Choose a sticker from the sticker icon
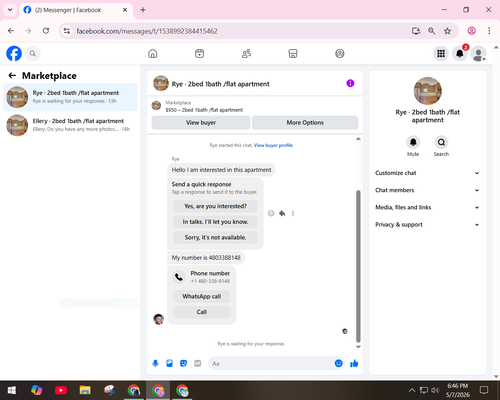The height and width of the screenshot is (400, 500). click(183, 363)
